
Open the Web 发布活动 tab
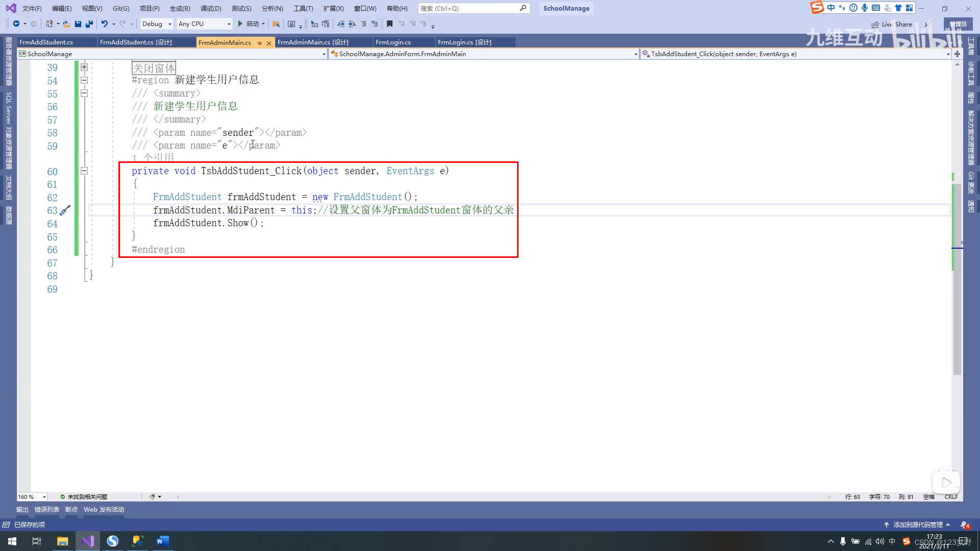tap(104, 509)
